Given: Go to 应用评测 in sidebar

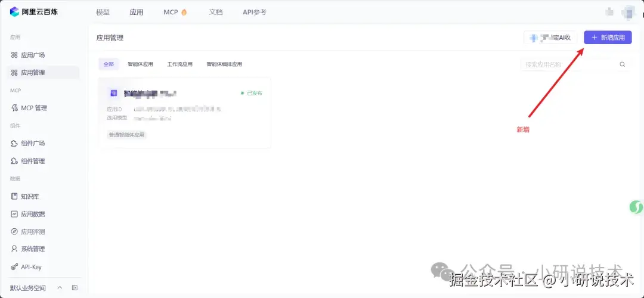Looking at the screenshot, I should pyautogui.click(x=33, y=231).
